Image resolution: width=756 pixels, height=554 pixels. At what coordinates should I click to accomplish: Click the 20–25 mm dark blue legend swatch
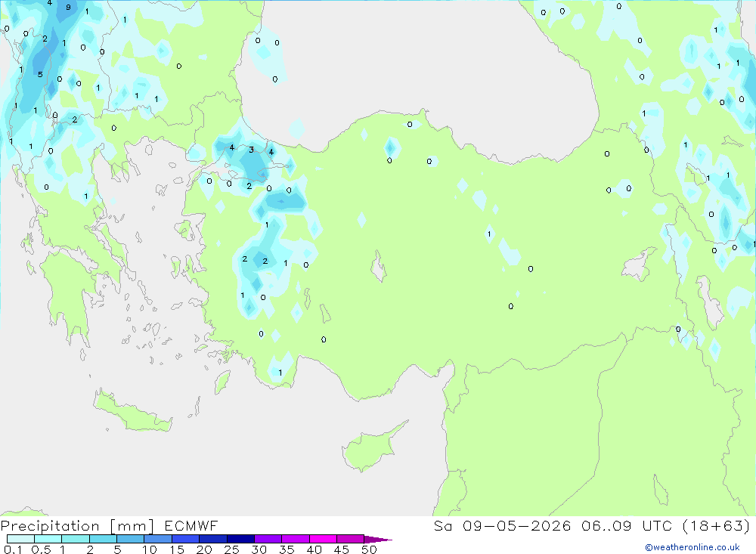click(x=213, y=539)
